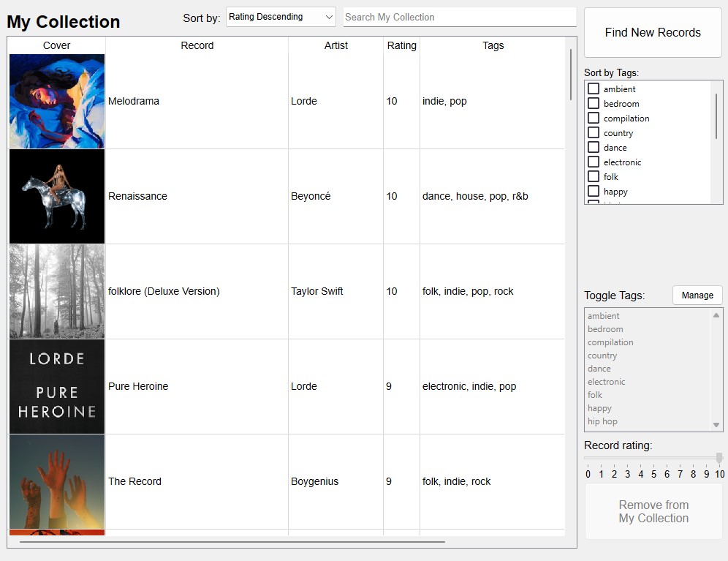Click 'folklore (Deluxe Version)' record cell
Screen dimensions: 728x561
tap(197, 291)
